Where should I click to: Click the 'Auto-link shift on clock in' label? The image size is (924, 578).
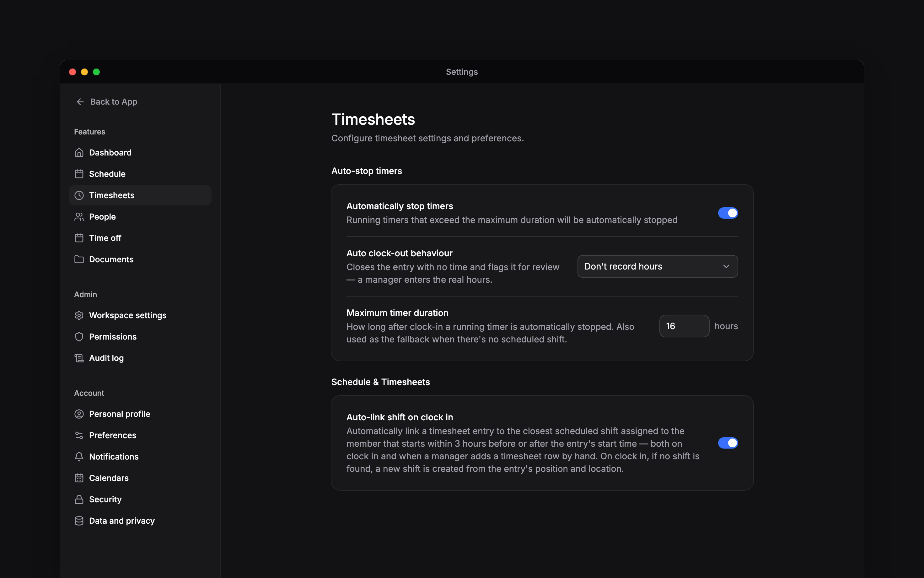tap(399, 417)
